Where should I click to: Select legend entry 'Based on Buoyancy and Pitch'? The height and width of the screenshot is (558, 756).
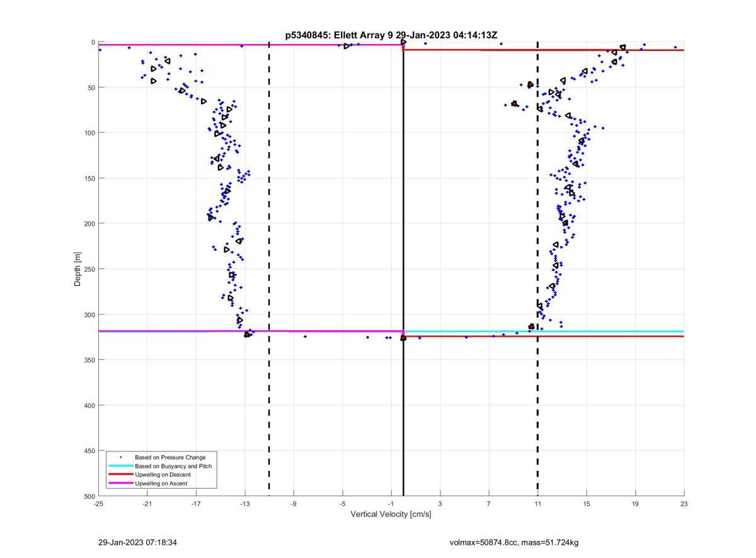click(173, 466)
